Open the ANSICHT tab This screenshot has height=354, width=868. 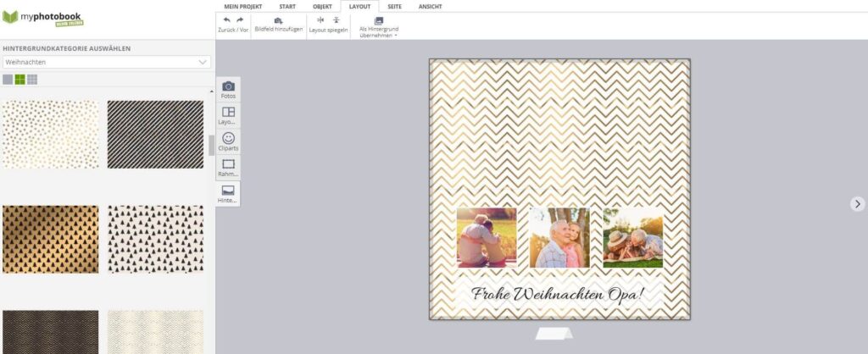click(430, 7)
